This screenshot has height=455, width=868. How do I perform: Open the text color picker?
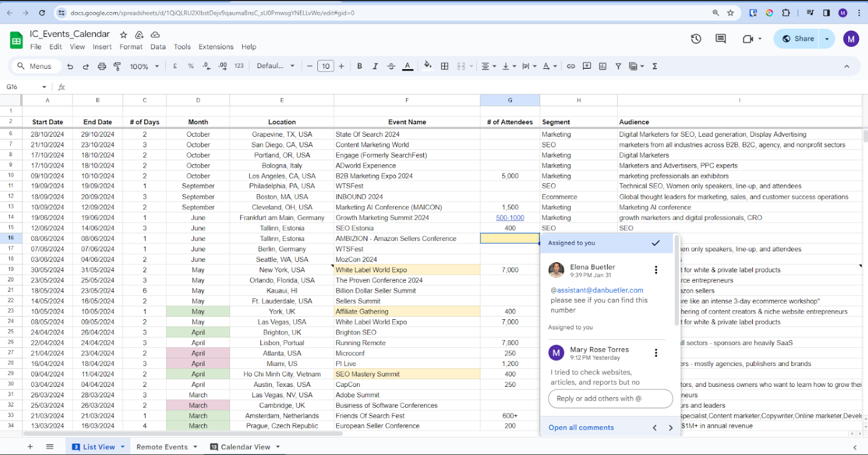tap(407, 66)
